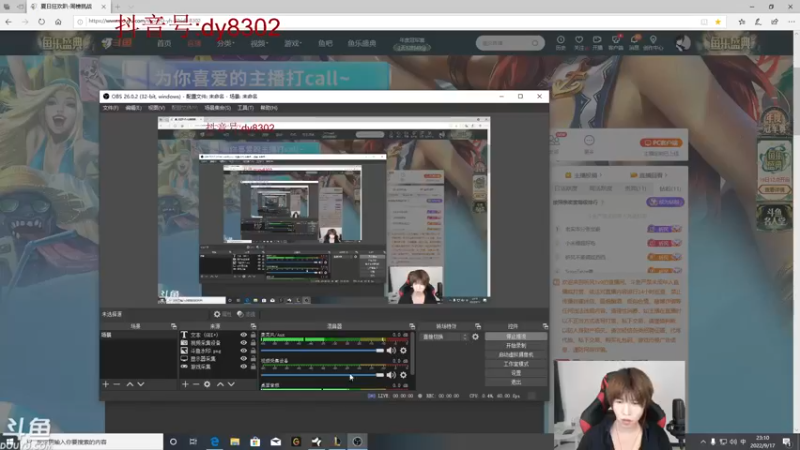Click 开始录制 start recording button

[516, 345]
